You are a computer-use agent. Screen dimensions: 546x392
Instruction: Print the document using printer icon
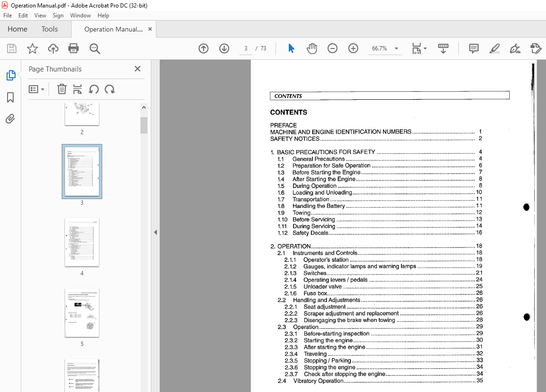[73, 48]
